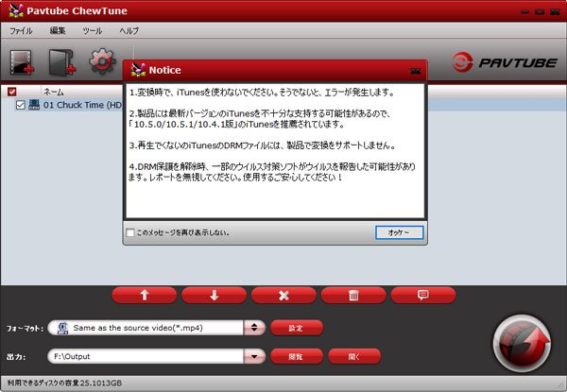Open the 編集 menu

tap(58, 31)
